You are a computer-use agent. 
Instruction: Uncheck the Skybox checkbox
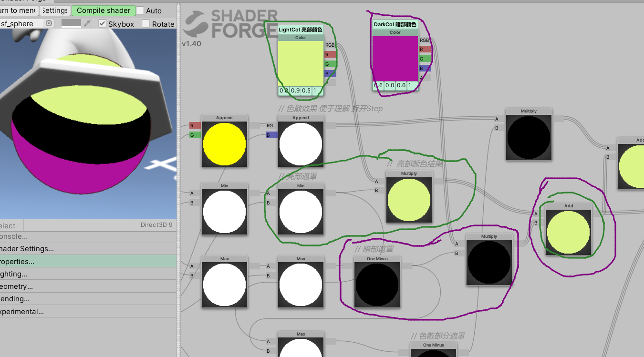pyautogui.click(x=102, y=23)
